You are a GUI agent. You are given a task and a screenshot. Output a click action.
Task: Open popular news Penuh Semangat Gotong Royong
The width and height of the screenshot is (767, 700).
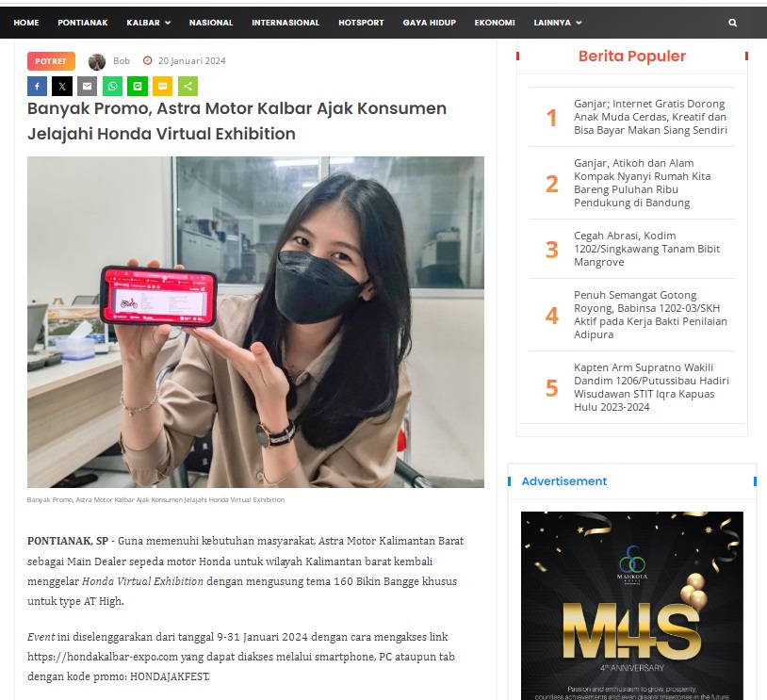(650, 315)
